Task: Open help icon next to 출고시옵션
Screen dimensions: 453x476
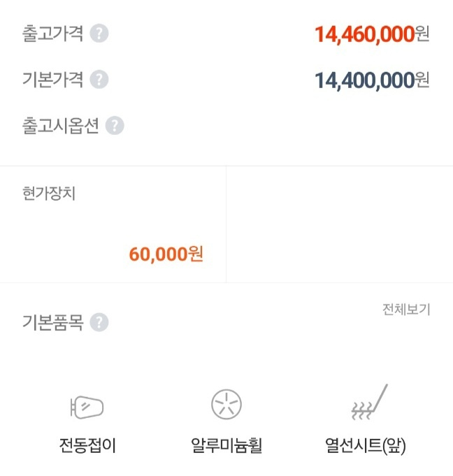Action: tap(115, 126)
